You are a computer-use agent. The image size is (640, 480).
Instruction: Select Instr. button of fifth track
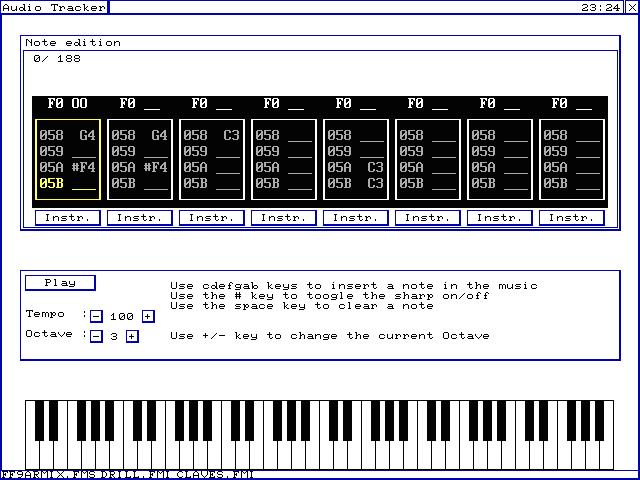point(356,217)
